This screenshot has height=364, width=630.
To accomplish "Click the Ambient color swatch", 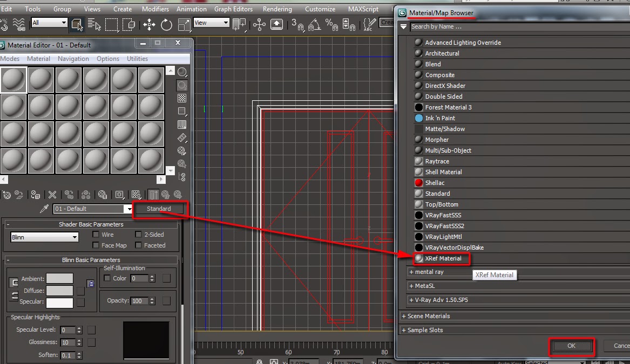I will 59,278.
